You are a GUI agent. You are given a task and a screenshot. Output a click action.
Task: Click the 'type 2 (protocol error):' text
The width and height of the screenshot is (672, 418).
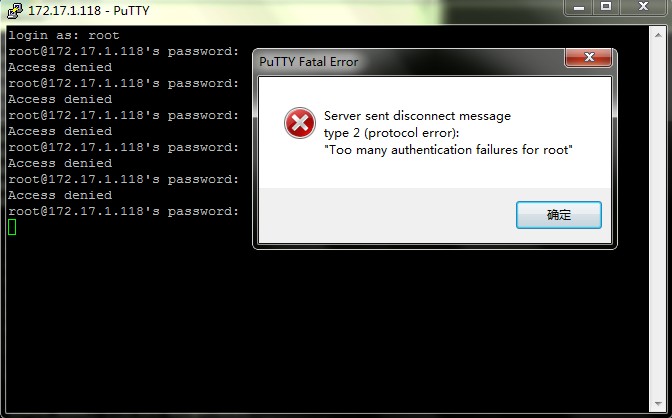[x=391, y=133]
